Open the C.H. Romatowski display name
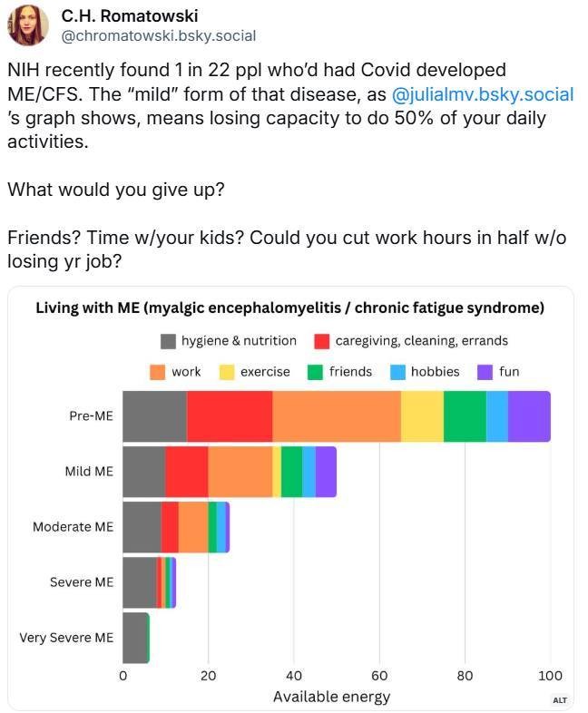This screenshot has width=588, height=713. [130, 16]
